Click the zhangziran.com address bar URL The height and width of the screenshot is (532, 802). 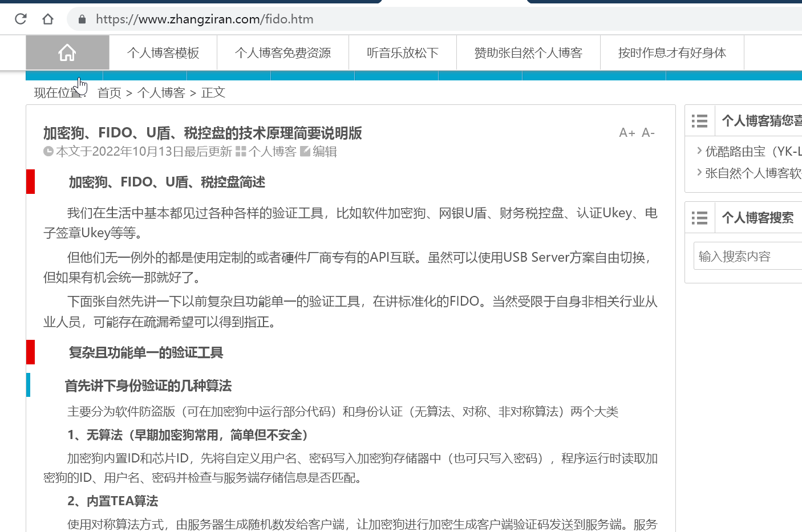(x=205, y=19)
